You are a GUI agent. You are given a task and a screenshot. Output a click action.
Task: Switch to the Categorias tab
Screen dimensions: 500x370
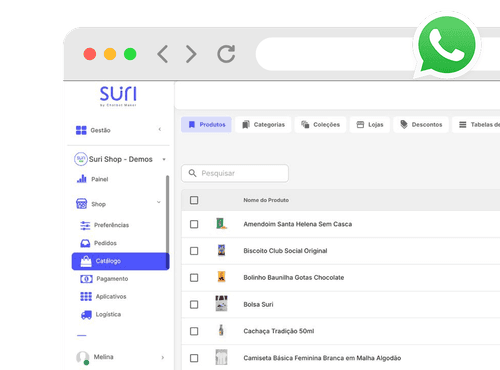point(263,125)
